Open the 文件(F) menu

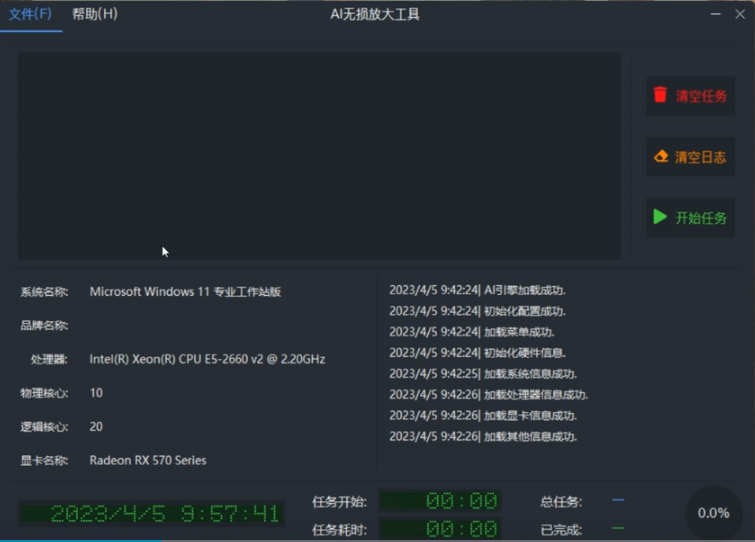[30, 14]
